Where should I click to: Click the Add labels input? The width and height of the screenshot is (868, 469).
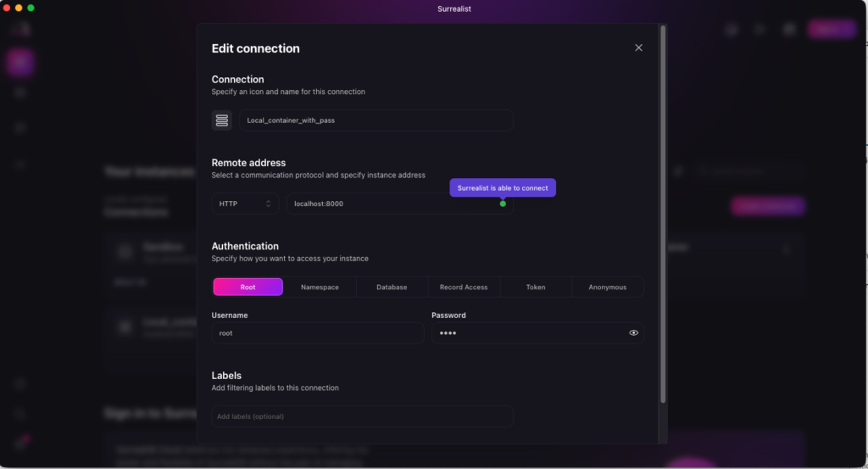(x=362, y=416)
